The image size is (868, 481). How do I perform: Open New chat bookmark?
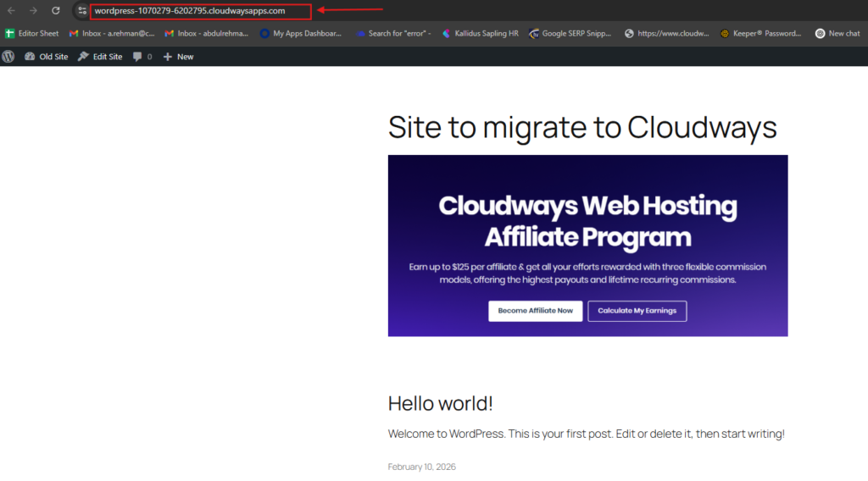pos(837,34)
